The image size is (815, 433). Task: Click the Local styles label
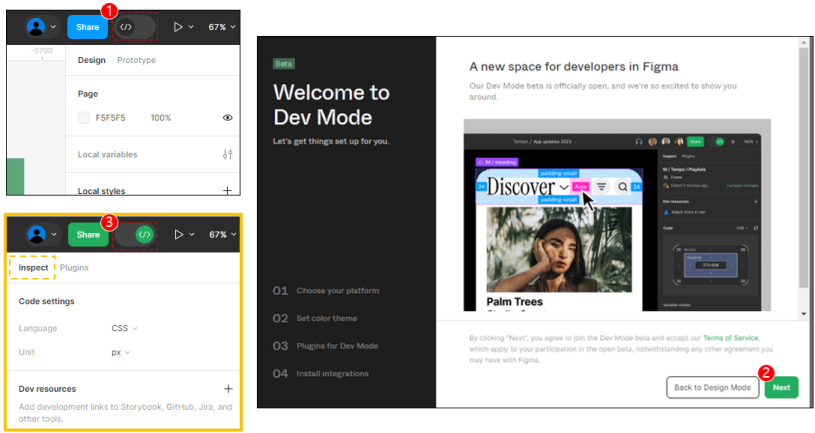[101, 191]
